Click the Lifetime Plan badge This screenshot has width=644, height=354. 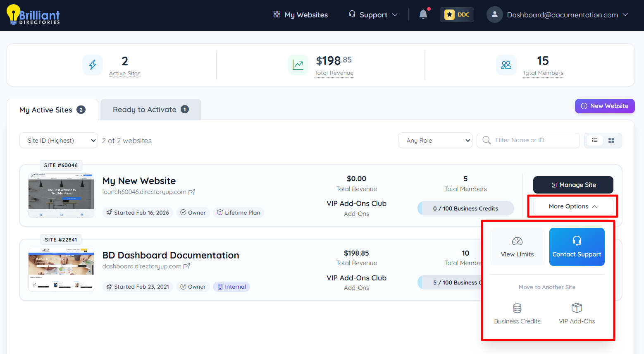click(239, 213)
